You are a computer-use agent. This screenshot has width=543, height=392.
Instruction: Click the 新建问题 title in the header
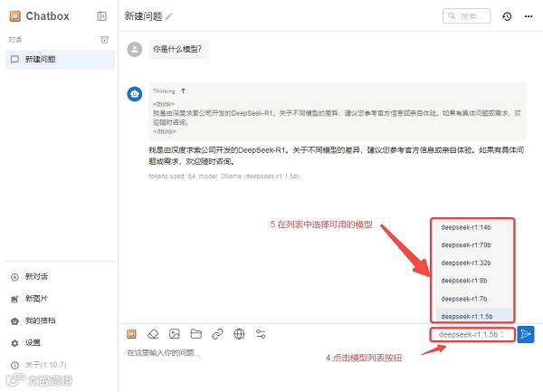click(143, 16)
